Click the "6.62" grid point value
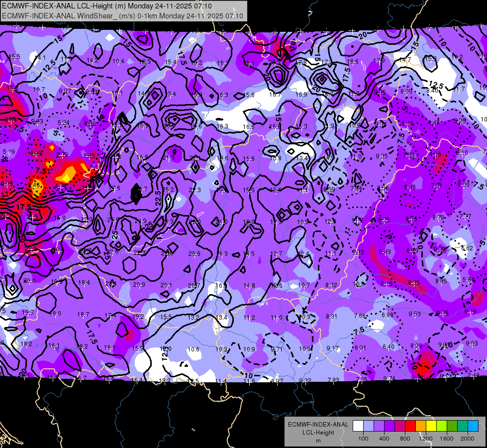Image resolution: width=487 pixels, height=448 pixels. [x=467, y=248]
